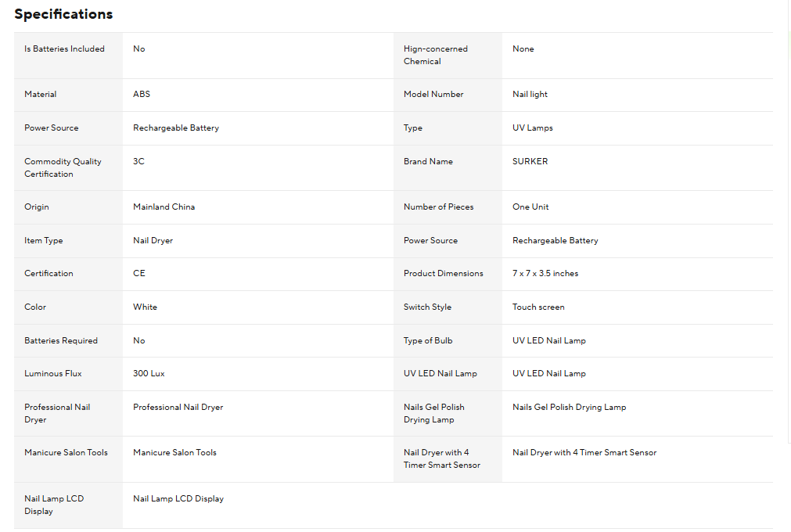This screenshot has width=791, height=532.
Task: Click the Nail Lamp LCD Display value
Action: coord(178,498)
